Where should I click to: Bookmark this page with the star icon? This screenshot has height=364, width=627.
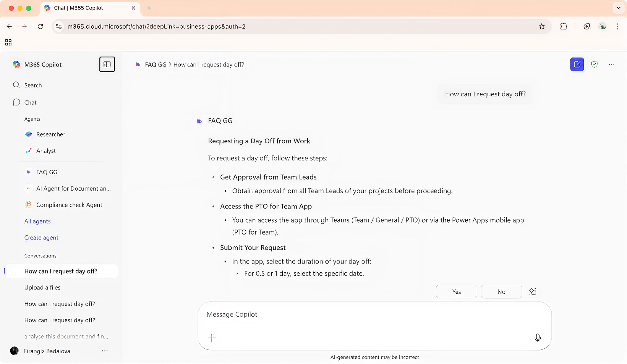[x=542, y=26]
